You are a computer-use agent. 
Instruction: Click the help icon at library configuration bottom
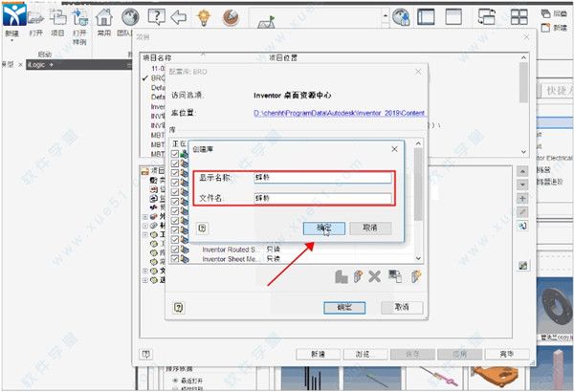[x=178, y=308]
